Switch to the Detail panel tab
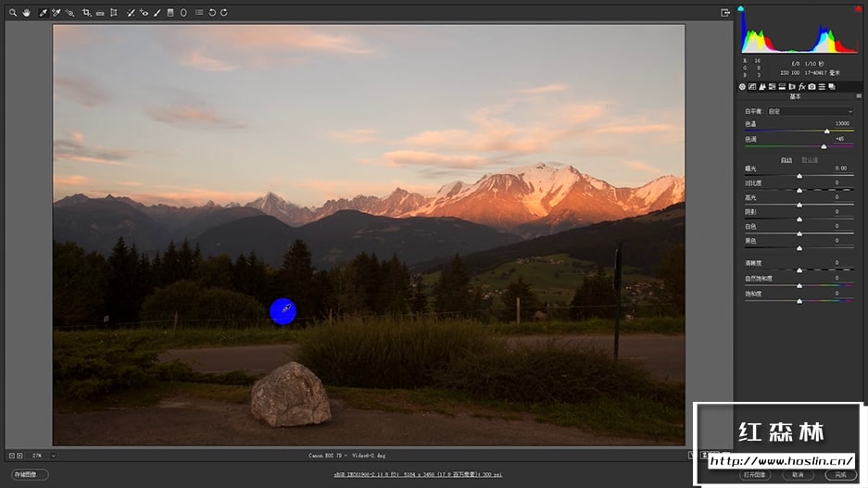This screenshot has height=488, width=868. click(x=762, y=87)
